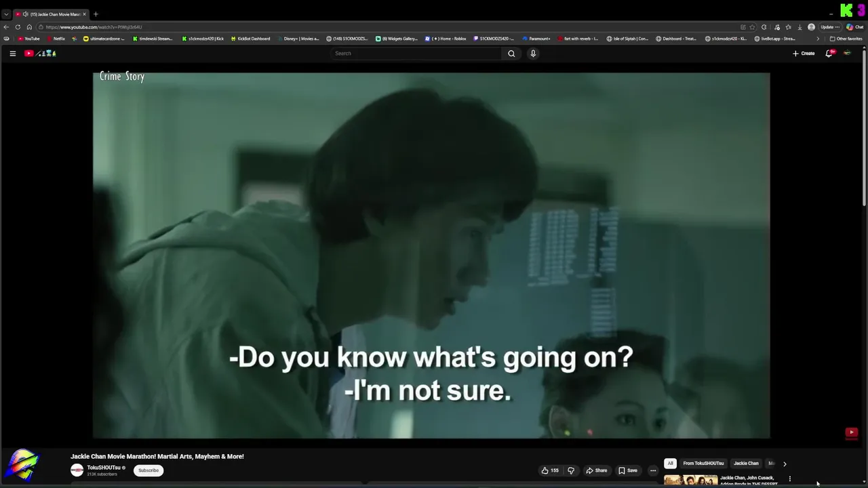
Task: Subscribe to TokuSHOUTsu channel
Action: [149, 470]
